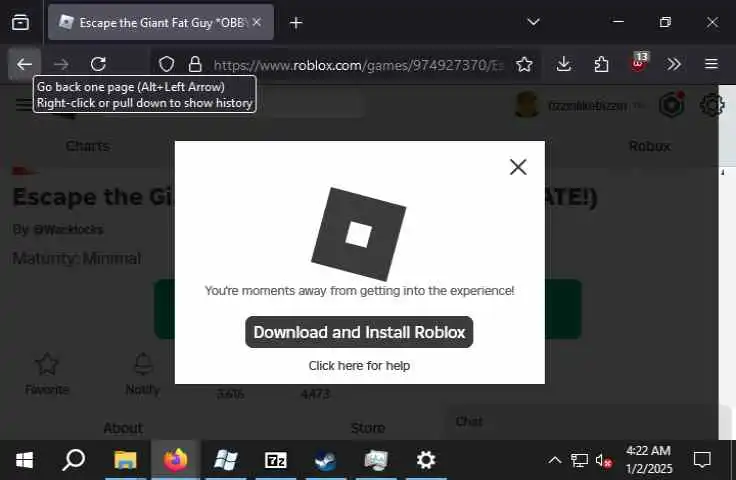736x480 pixels.
Task: Open the tracking protection shield
Action: (166, 64)
